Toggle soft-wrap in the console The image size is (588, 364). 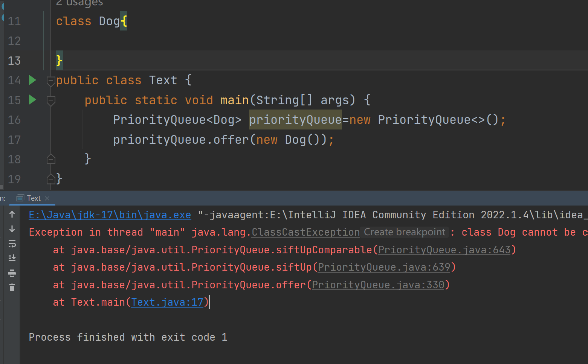coord(12,244)
